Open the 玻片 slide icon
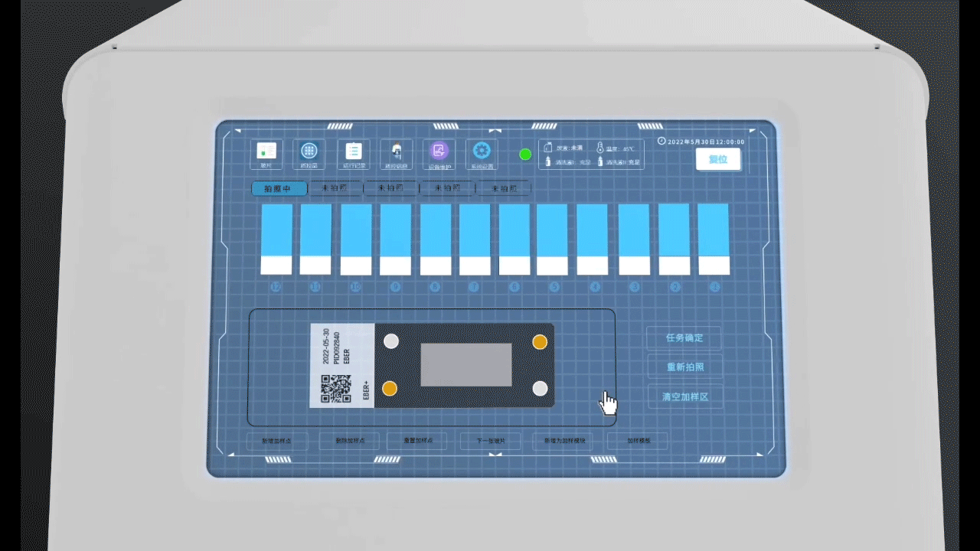 pos(266,151)
